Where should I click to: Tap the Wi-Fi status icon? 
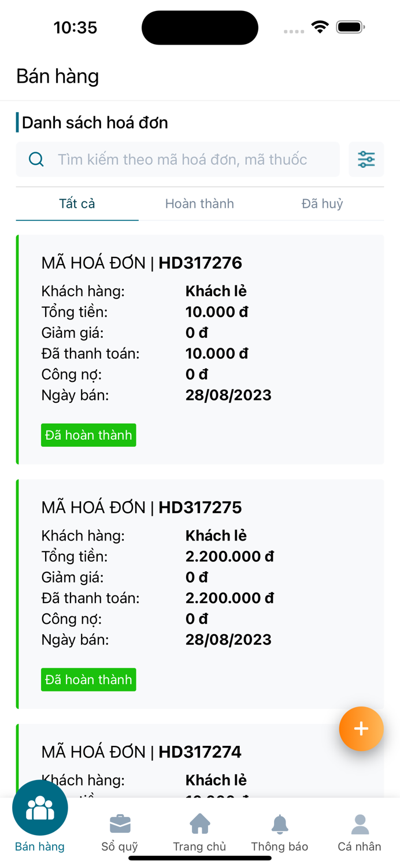coord(320,26)
